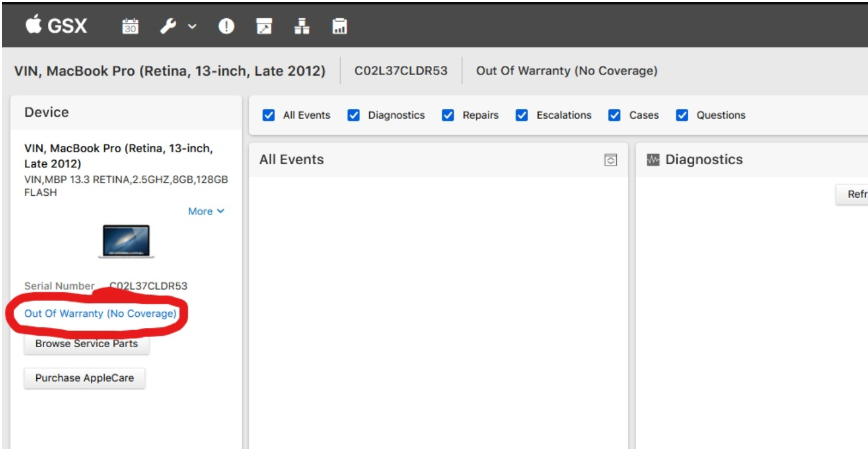868x449 pixels.
Task: Uncheck the Cases filter checkbox
Action: click(614, 115)
